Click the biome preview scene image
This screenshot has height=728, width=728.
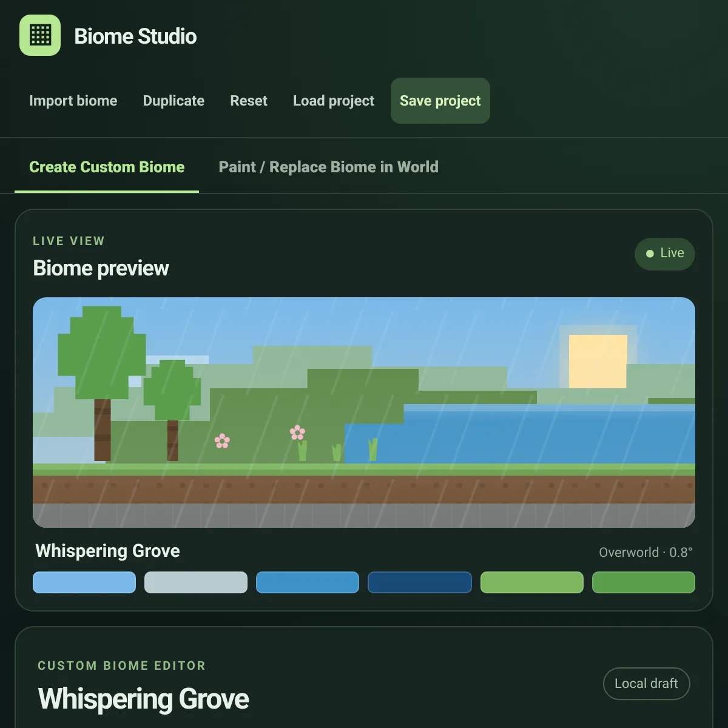(364, 413)
